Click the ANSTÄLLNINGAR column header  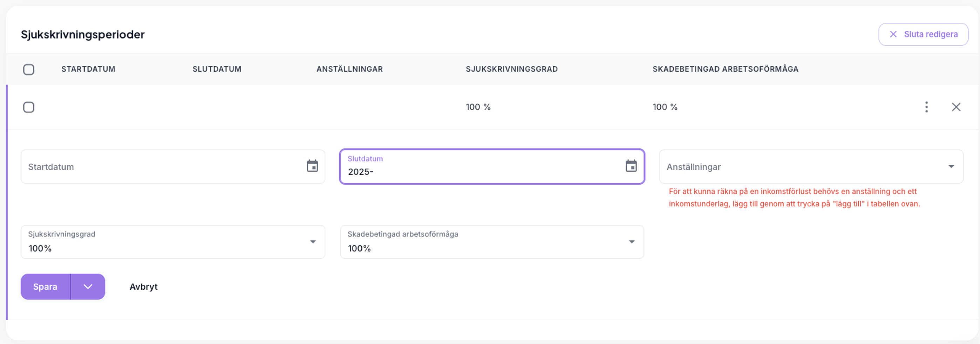tap(349, 69)
